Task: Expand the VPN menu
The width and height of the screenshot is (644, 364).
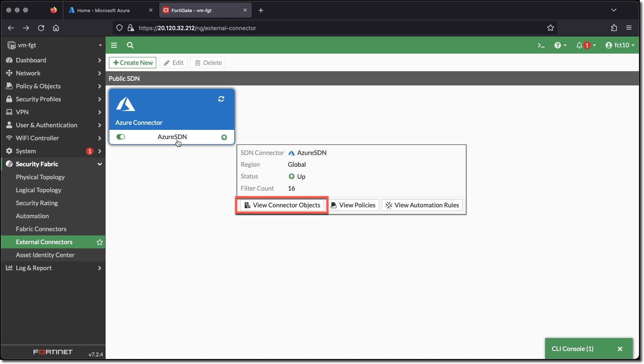Action: coord(53,112)
